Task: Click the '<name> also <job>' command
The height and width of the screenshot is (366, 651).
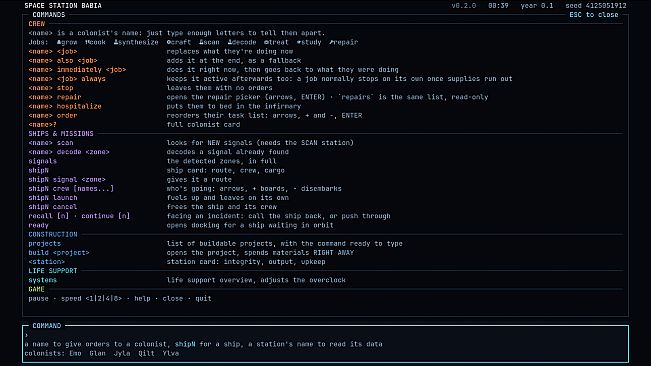Action: (63, 61)
